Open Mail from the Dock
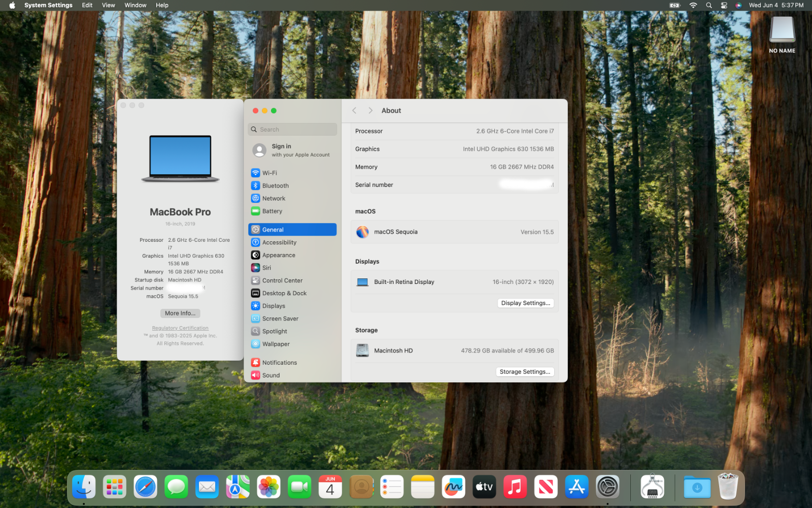Screen dimensions: 812x508 207,487
